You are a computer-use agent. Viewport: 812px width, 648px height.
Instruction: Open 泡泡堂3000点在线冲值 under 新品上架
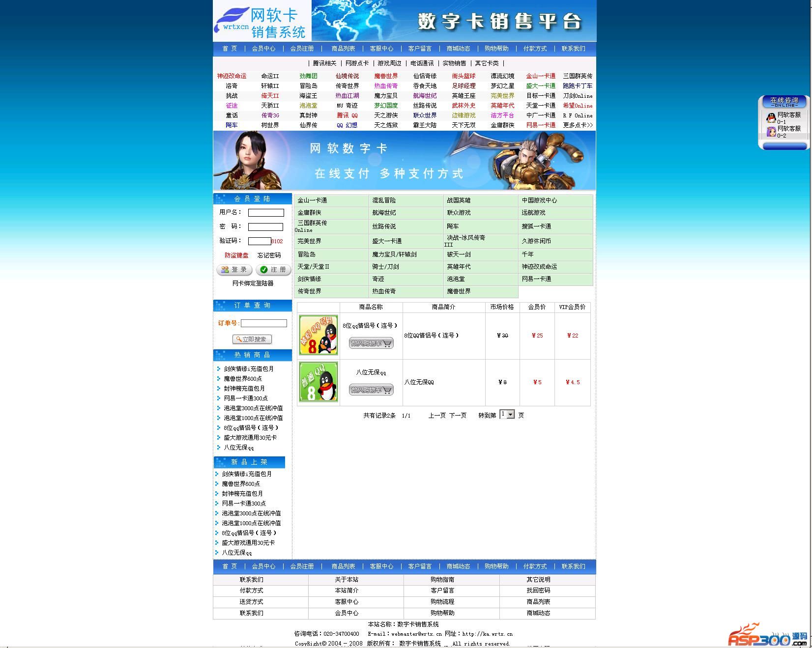click(251, 513)
